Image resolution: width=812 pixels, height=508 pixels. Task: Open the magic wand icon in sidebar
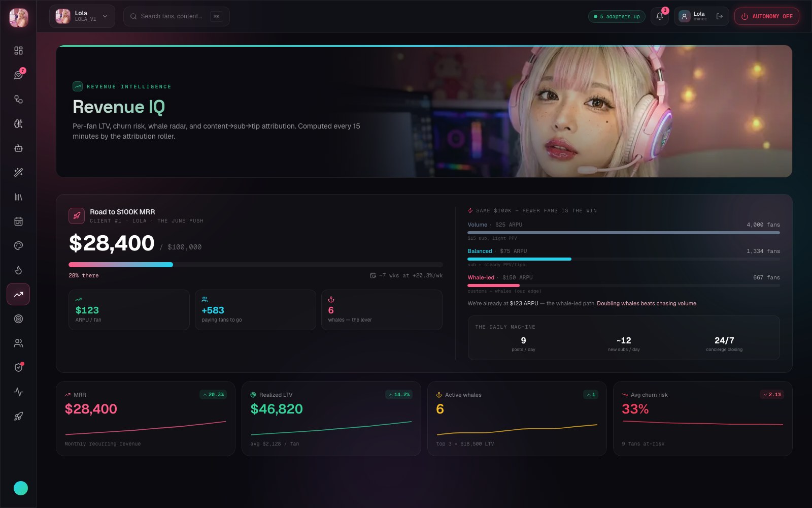pyautogui.click(x=18, y=173)
